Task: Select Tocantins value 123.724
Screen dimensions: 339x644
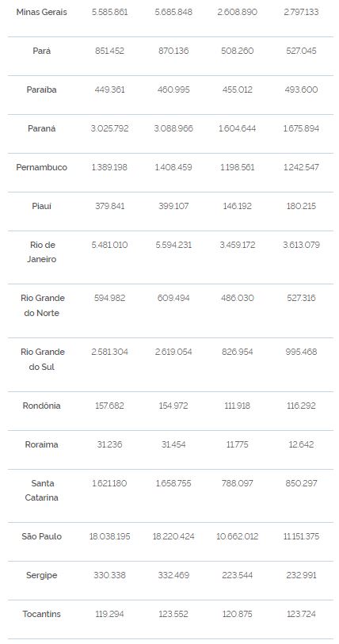Action: [301, 614]
